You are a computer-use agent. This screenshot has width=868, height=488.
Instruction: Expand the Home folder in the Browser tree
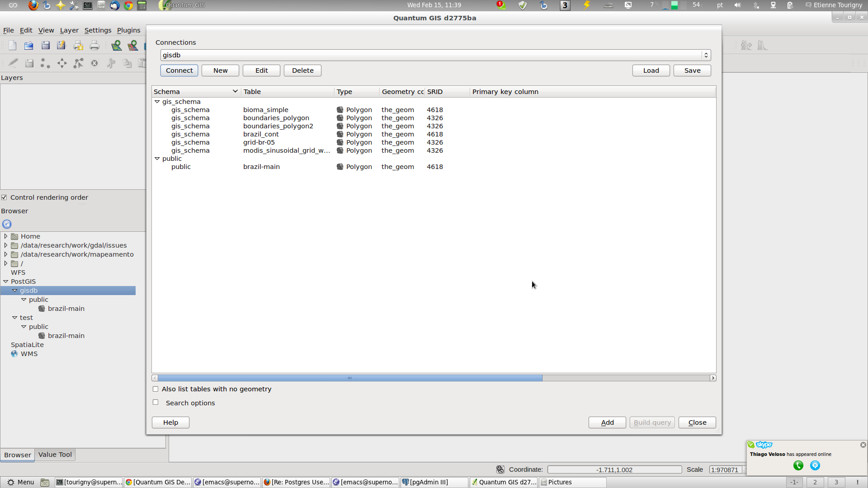click(6, 236)
